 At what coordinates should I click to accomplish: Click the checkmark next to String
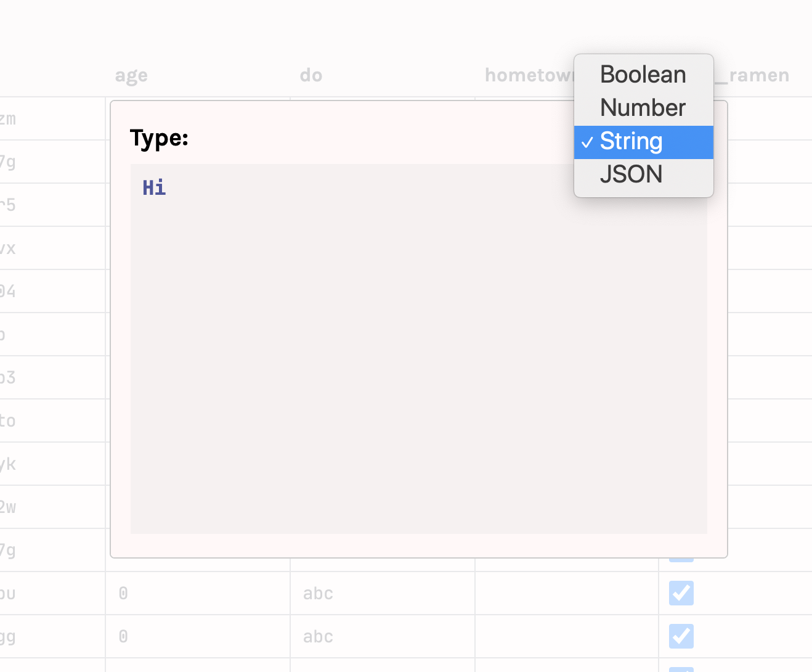tap(587, 142)
